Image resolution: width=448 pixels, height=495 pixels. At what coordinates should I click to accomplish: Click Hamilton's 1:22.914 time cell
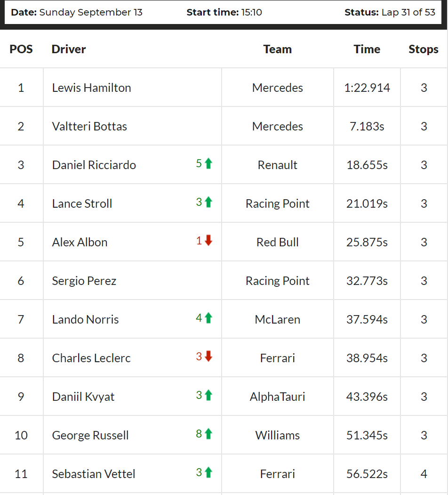point(367,88)
